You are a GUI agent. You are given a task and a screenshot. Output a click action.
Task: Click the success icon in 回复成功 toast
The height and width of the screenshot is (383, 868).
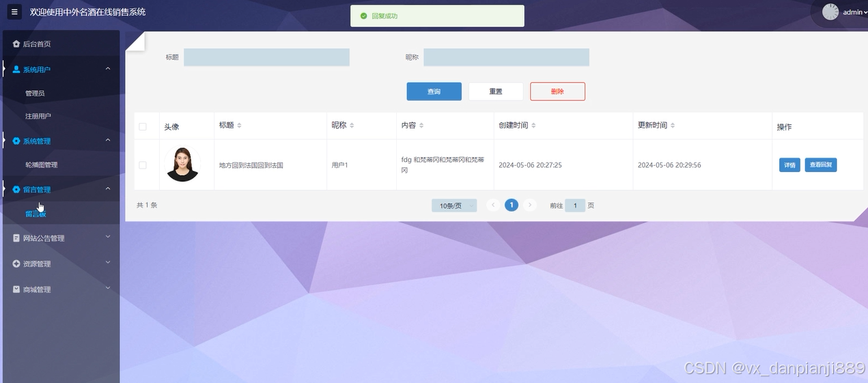364,16
